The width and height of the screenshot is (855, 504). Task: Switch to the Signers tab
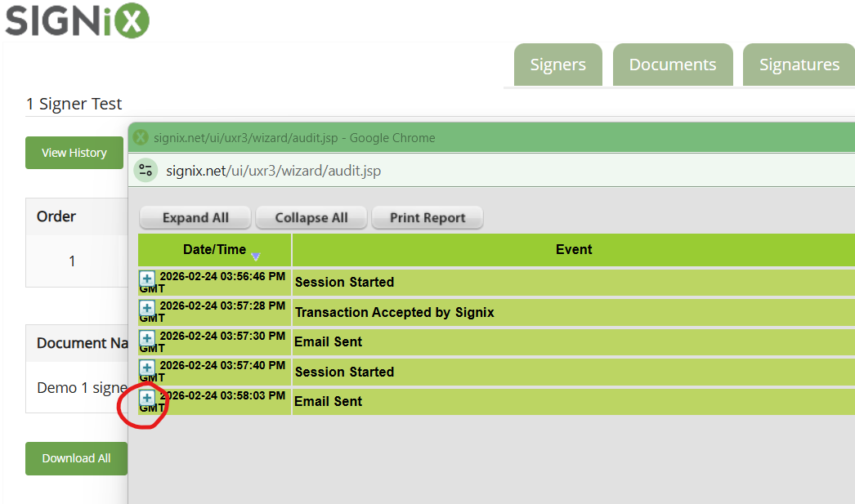(x=557, y=65)
